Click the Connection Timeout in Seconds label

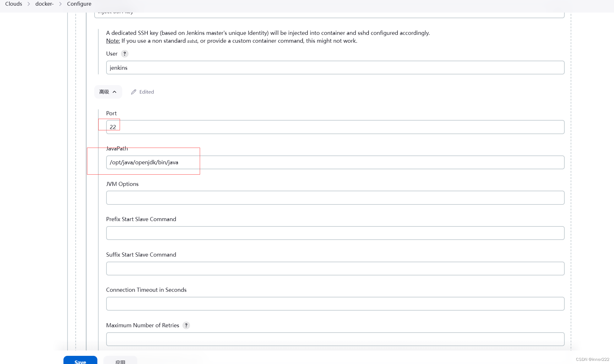pyautogui.click(x=146, y=290)
